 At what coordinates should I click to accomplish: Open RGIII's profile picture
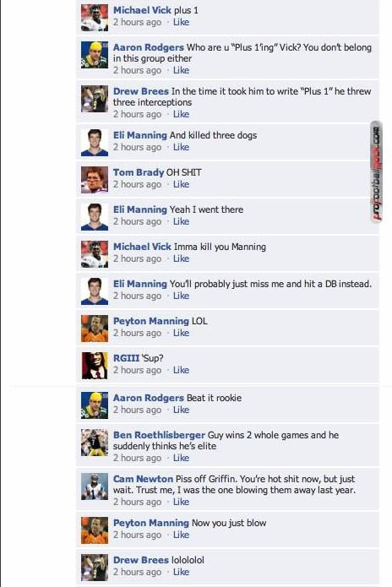coord(95,366)
